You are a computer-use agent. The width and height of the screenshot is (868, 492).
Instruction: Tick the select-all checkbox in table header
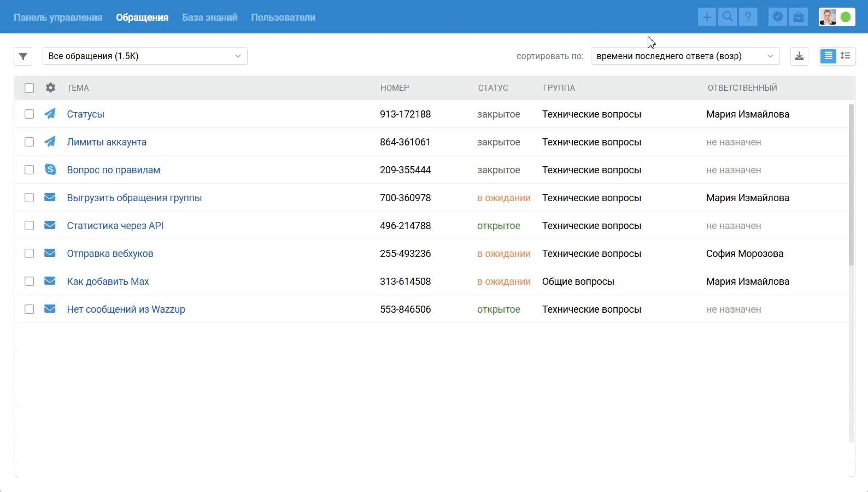tap(30, 88)
